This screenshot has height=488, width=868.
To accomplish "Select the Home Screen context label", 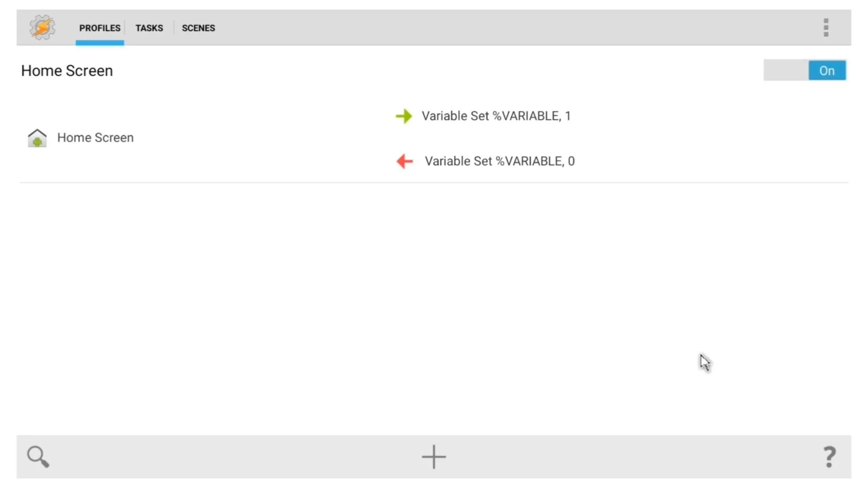I will point(95,138).
